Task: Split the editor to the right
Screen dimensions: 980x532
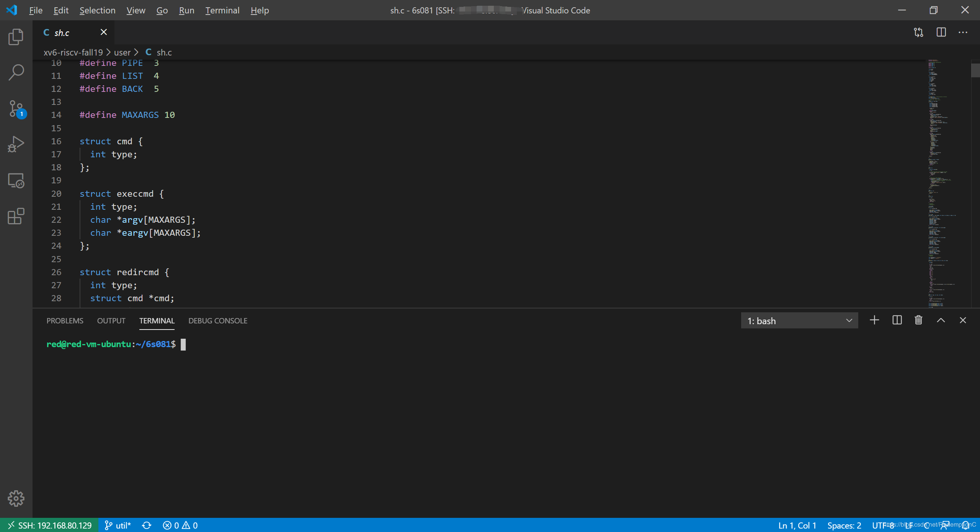Action: pos(941,32)
